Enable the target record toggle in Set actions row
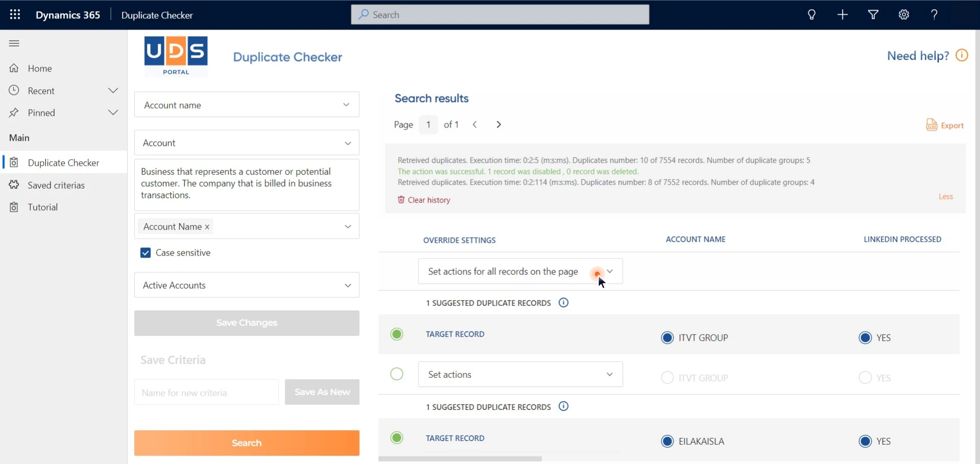The width and height of the screenshot is (980, 464). [397, 374]
